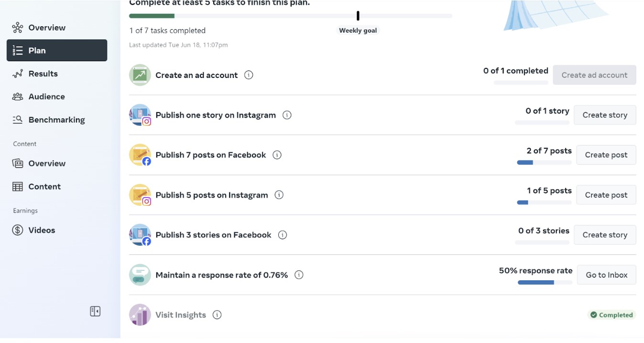644x343 pixels.
Task: Click the Facebook posts pencil icon
Action: tap(140, 155)
